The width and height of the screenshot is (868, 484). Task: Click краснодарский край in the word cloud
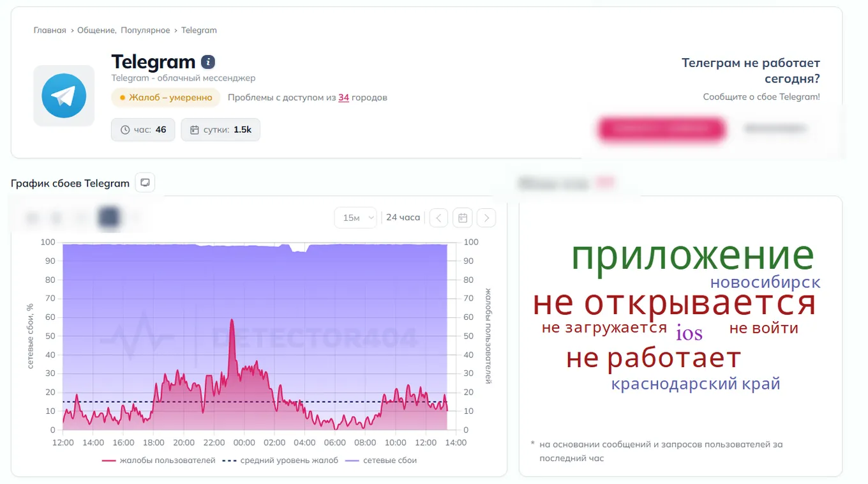coord(696,384)
